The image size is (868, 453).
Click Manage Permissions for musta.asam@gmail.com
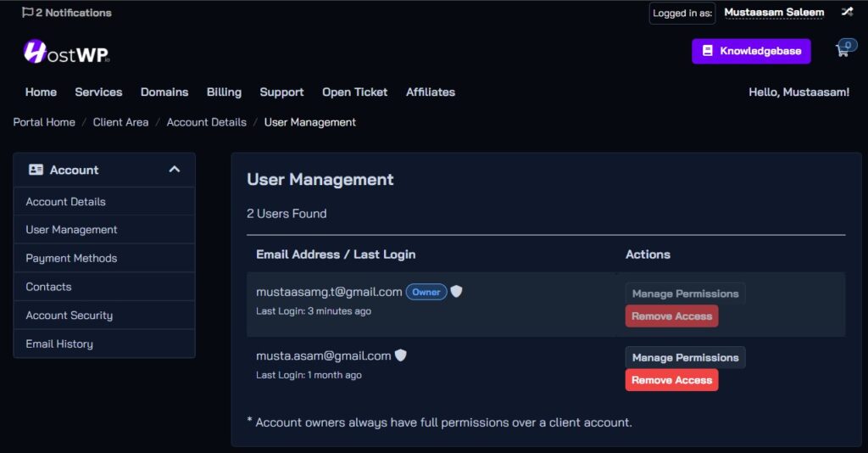pos(685,357)
